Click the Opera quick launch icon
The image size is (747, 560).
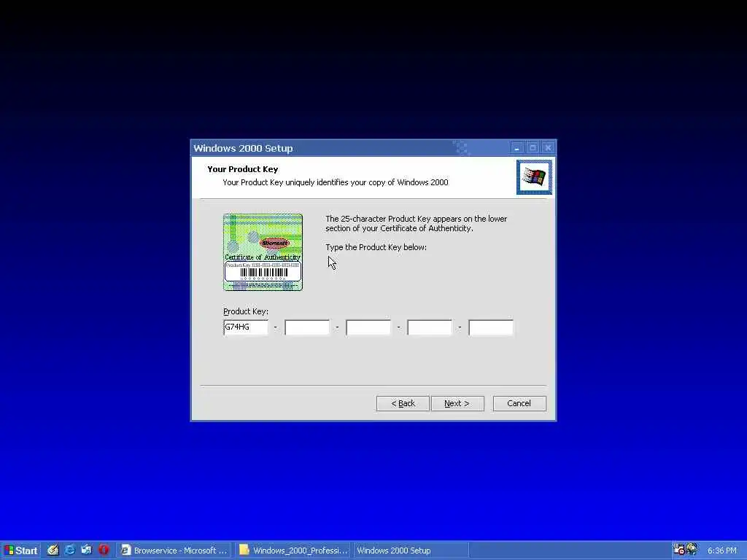[104, 550]
